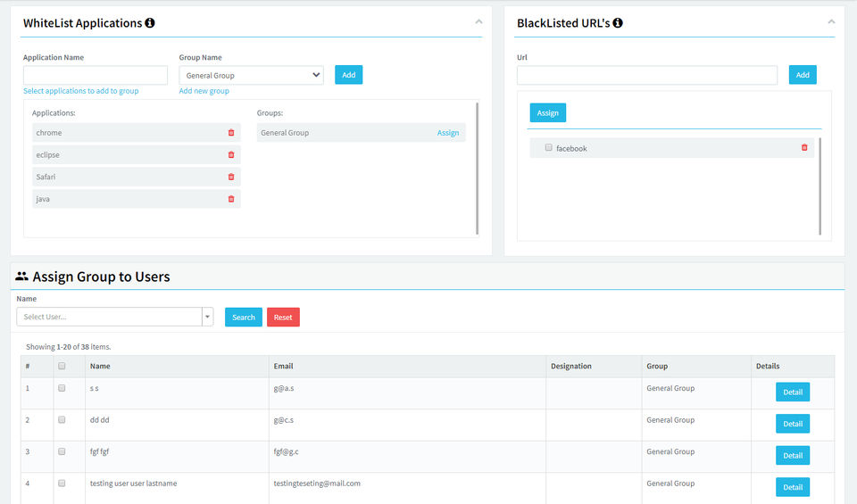The height and width of the screenshot is (504, 857).
Task: Click the blacklisted URLs list scrollbar
Action: click(x=820, y=186)
